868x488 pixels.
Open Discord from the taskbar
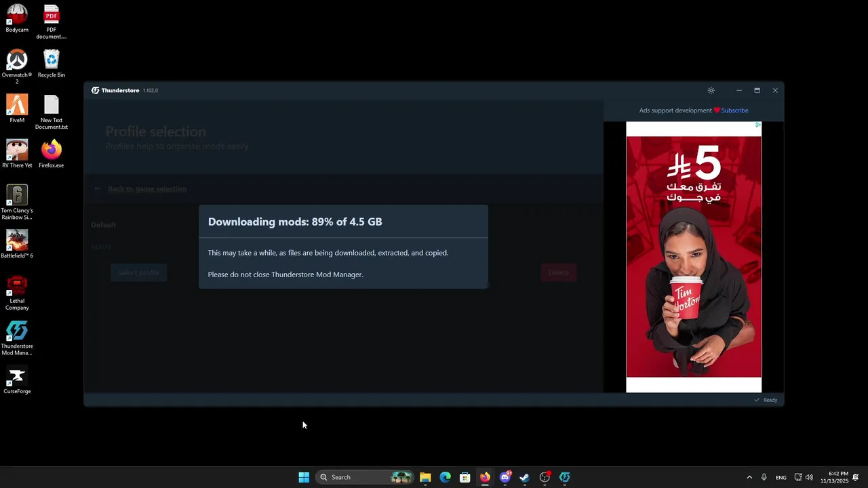[x=505, y=477]
